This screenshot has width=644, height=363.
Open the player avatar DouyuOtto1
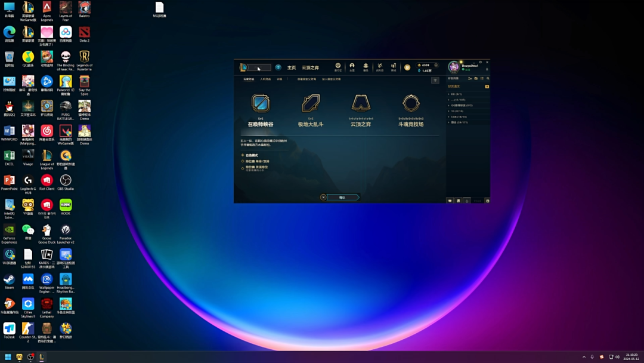click(454, 67)
